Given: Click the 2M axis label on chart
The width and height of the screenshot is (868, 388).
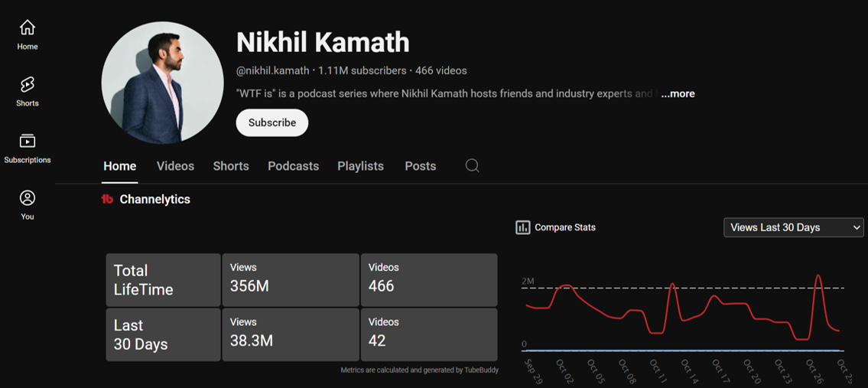Looking at the screenshot, I should tap(528, 282).
